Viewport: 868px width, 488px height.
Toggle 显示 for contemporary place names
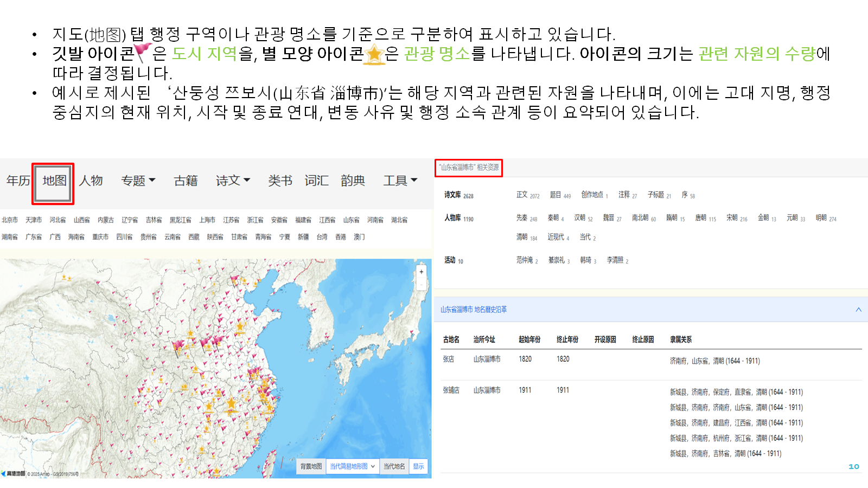(418, 466)
